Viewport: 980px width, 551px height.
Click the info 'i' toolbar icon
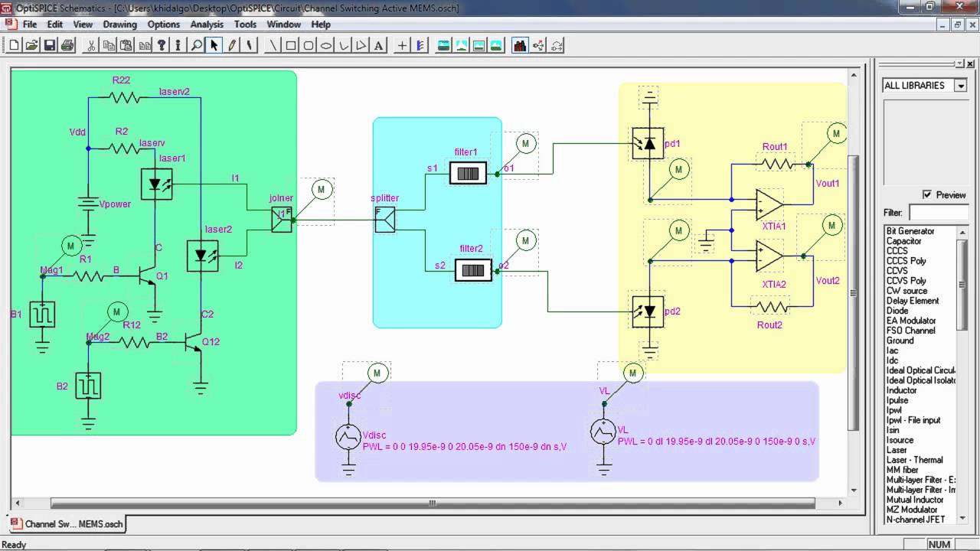click(178, 45)
